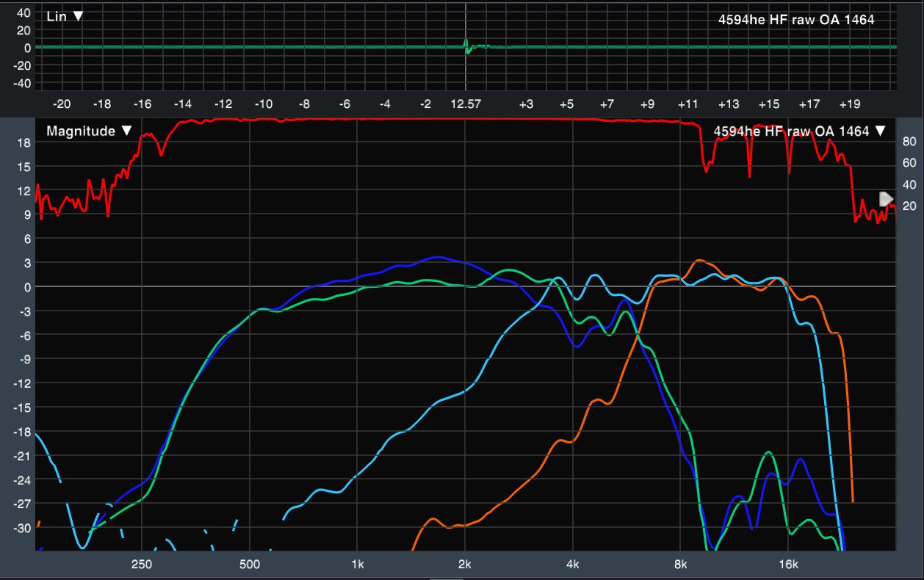Click the +3 time axis label
This screenshot has width=924, height=580.
[x=526, y=104]
